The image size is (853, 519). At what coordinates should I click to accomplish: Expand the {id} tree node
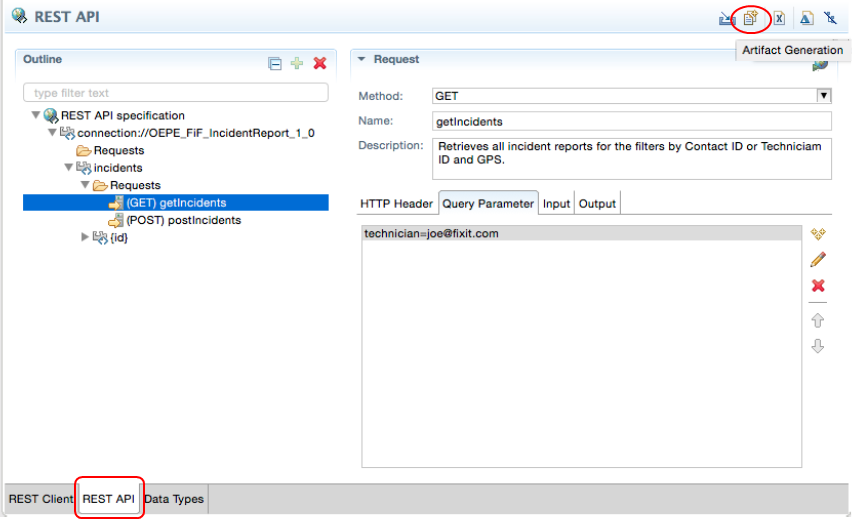[85, 237]
